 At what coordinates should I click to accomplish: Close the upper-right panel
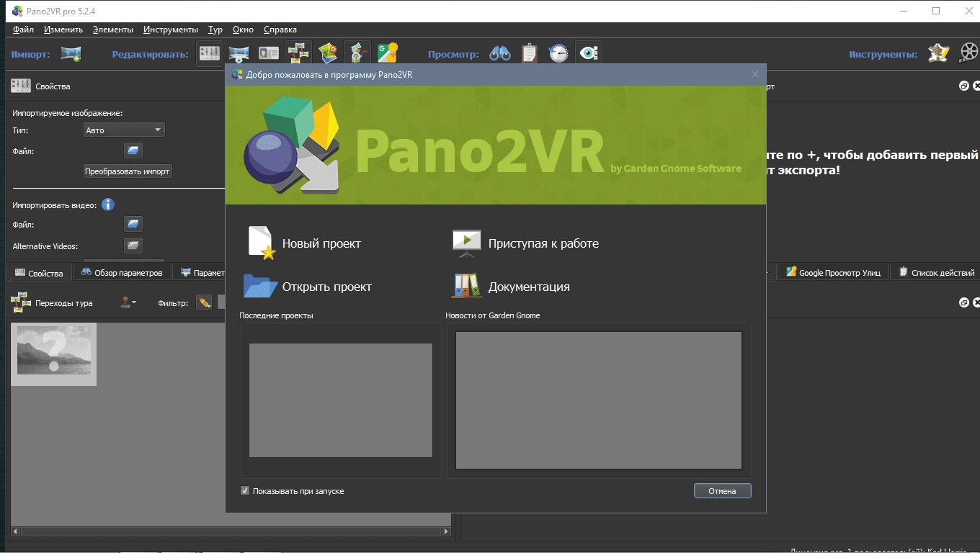pyautogui.click(x=976, y=86)
